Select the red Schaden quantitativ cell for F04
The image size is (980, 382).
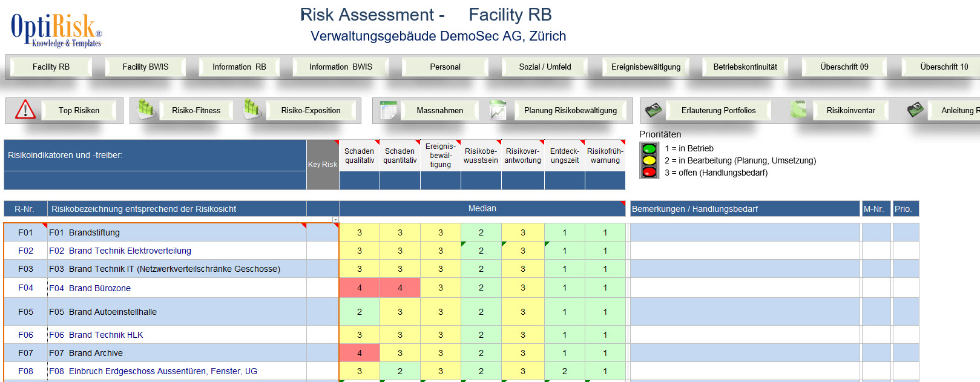(400, 288)
